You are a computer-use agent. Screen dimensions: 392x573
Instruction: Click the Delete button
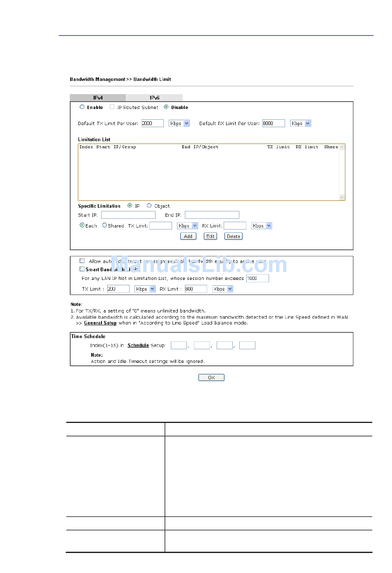pos(234,236)
